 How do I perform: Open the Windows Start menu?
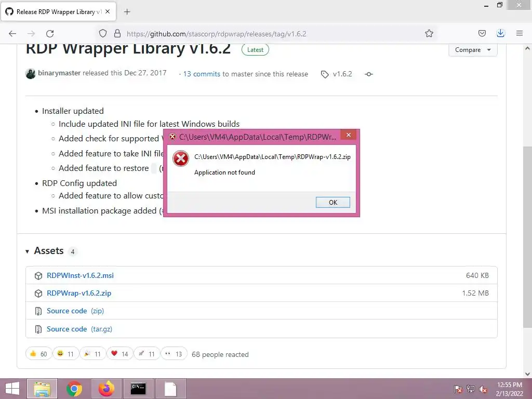(x=12, y=389)
